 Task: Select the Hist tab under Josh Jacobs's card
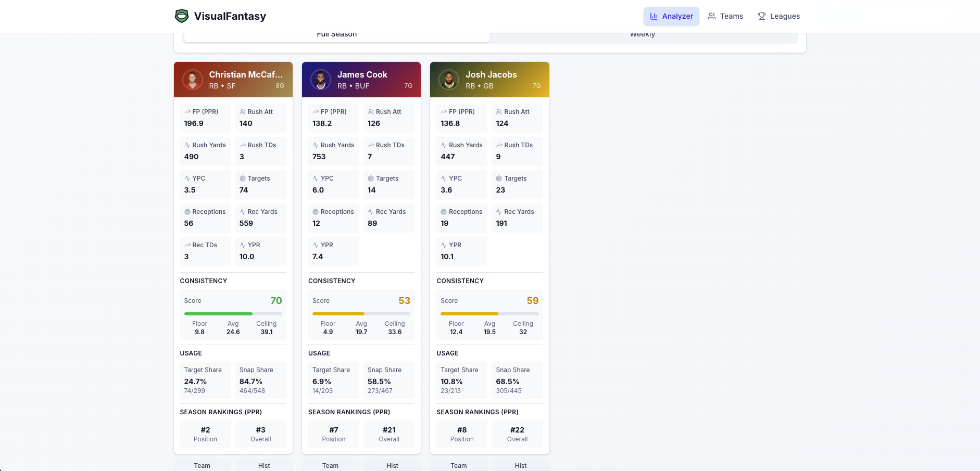tap(521, 465)
